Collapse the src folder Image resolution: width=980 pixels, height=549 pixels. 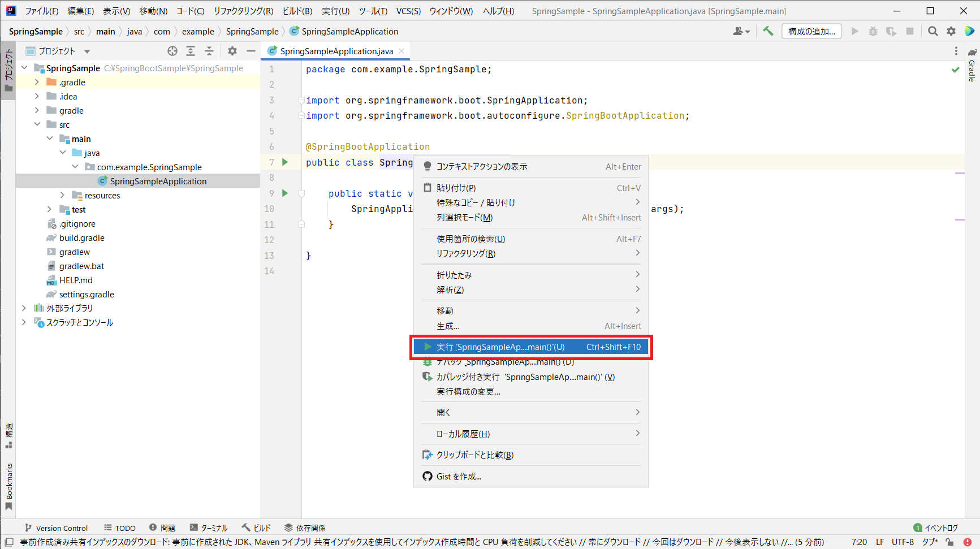pos(37,124)
